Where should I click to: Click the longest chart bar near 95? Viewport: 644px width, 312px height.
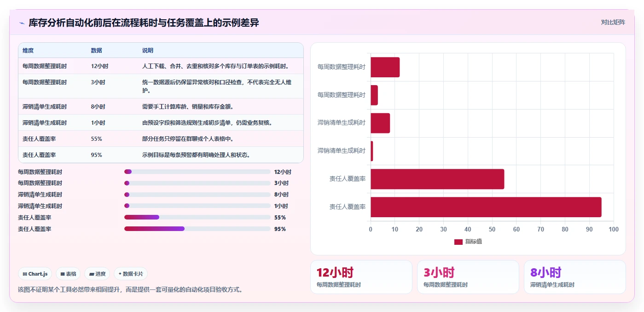coord(486,207)
